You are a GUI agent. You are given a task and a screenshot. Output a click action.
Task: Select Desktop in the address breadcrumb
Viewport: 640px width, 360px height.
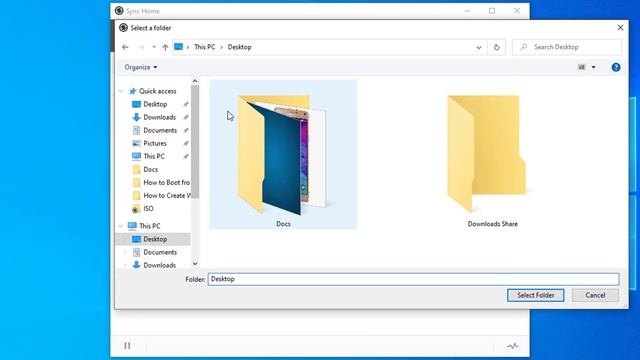pos(240,47)
